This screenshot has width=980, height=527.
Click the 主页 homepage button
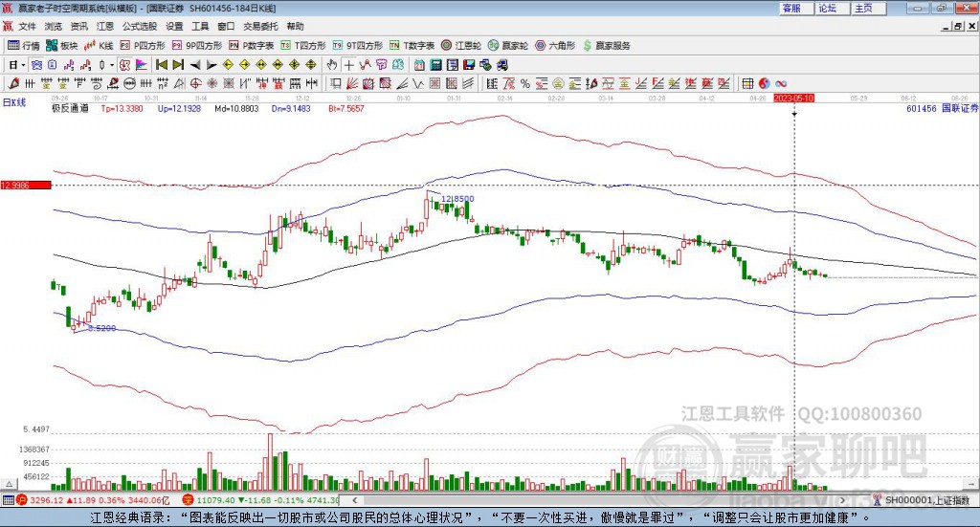pyautogui.click(x=868, y=8)
